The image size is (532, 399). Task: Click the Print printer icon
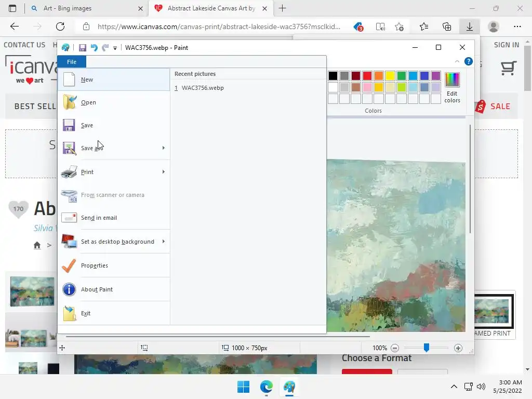[x=69, y=171]
